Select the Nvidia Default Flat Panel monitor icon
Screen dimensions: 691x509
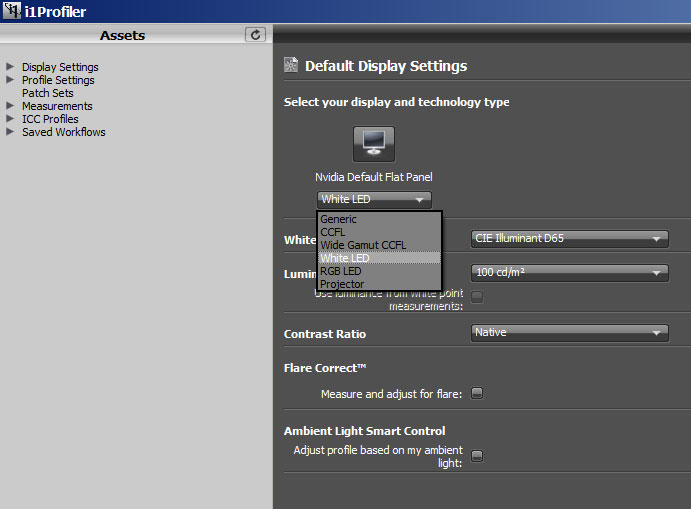pyautogui.click(x=374, y=144)
